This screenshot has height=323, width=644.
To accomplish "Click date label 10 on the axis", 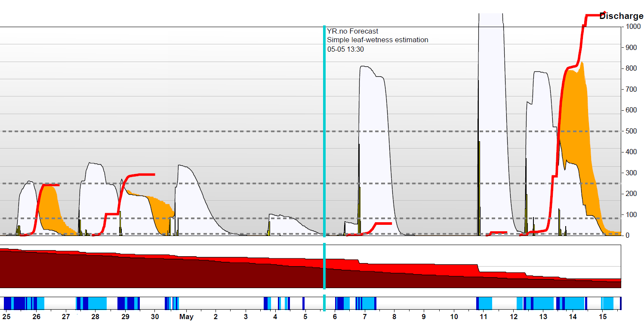I will pos(454,317).
